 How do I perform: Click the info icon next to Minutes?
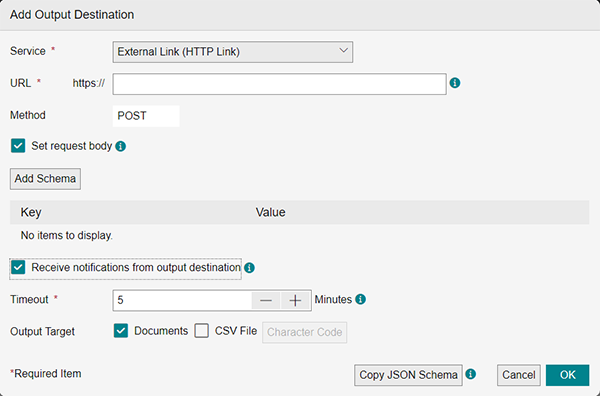(360, 299)
